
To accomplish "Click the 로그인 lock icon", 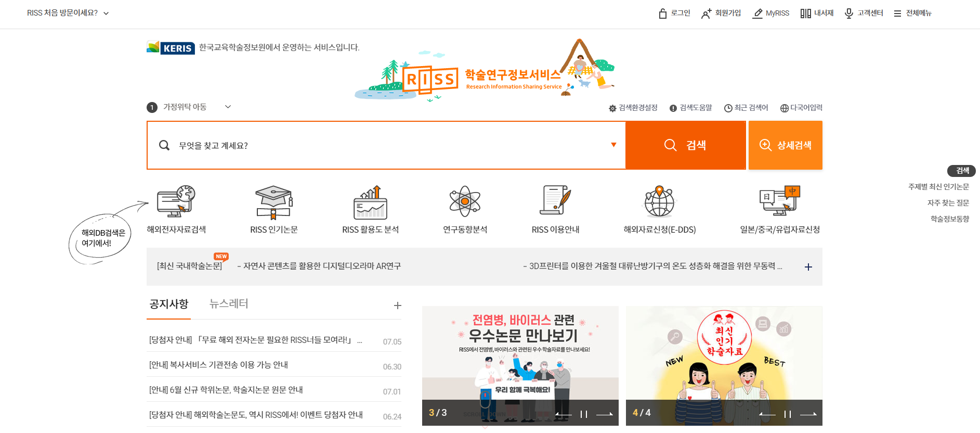I will 662,14.
